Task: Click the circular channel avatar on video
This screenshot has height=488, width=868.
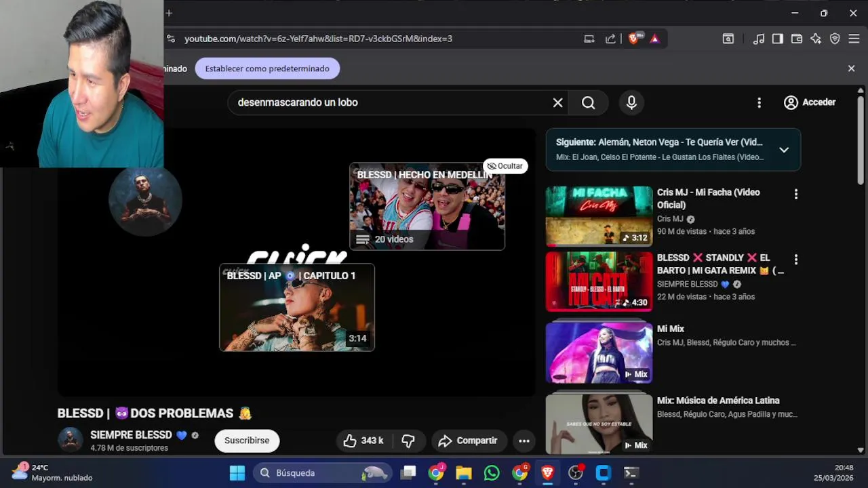Action: click(x=145, y=200)
